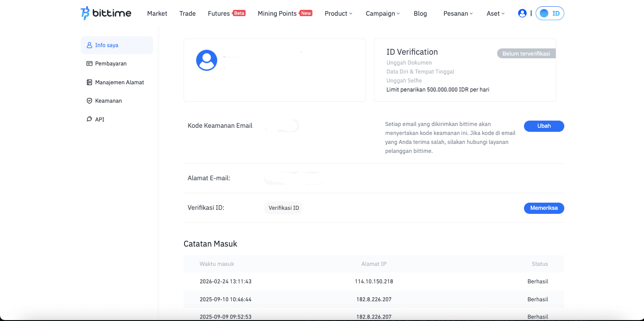Click the Info saya person icon

click(89, 45)
